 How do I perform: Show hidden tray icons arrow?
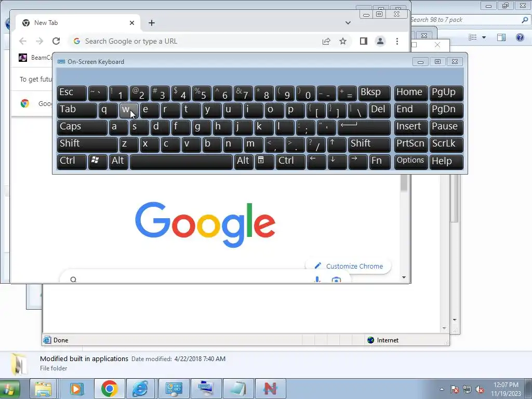(442, 389)
